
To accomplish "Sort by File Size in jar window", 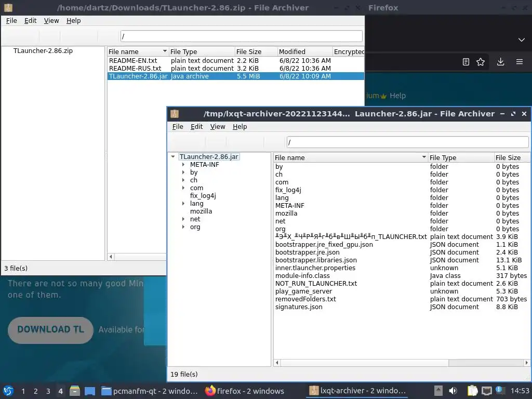I will [512, 158].
